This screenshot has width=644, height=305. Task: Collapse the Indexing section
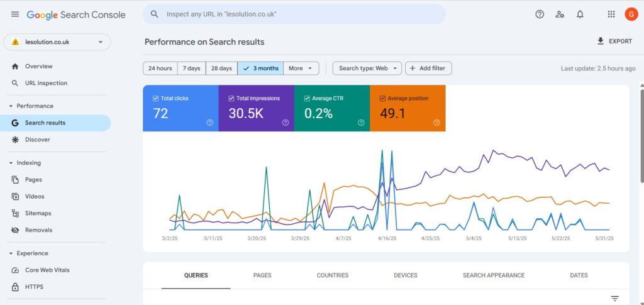(x=11, y=163)
